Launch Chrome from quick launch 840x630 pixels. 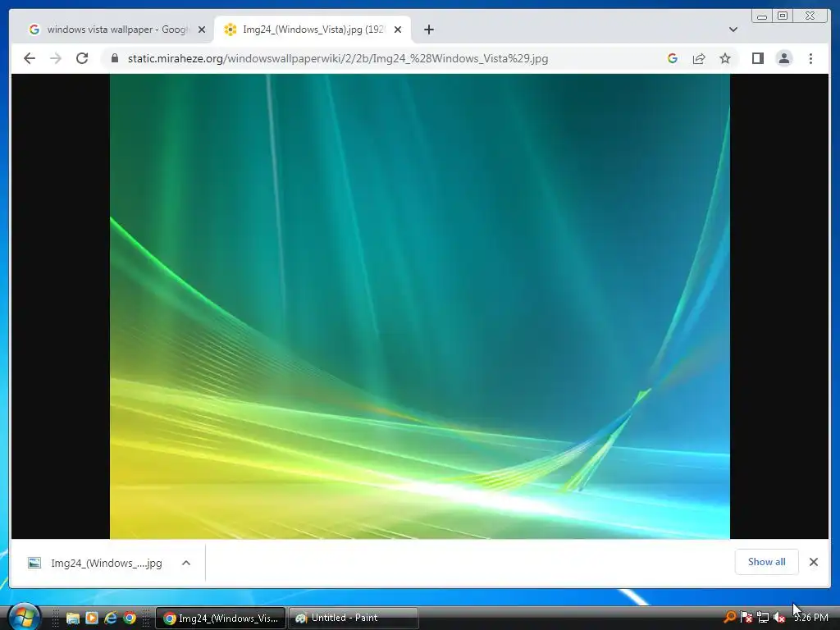point(130,619)
